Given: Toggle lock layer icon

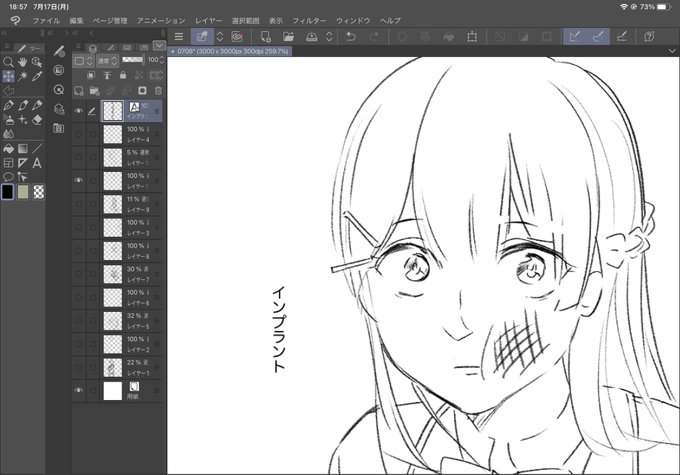Looking at the screenshot, I should click(x=123, y=75).
